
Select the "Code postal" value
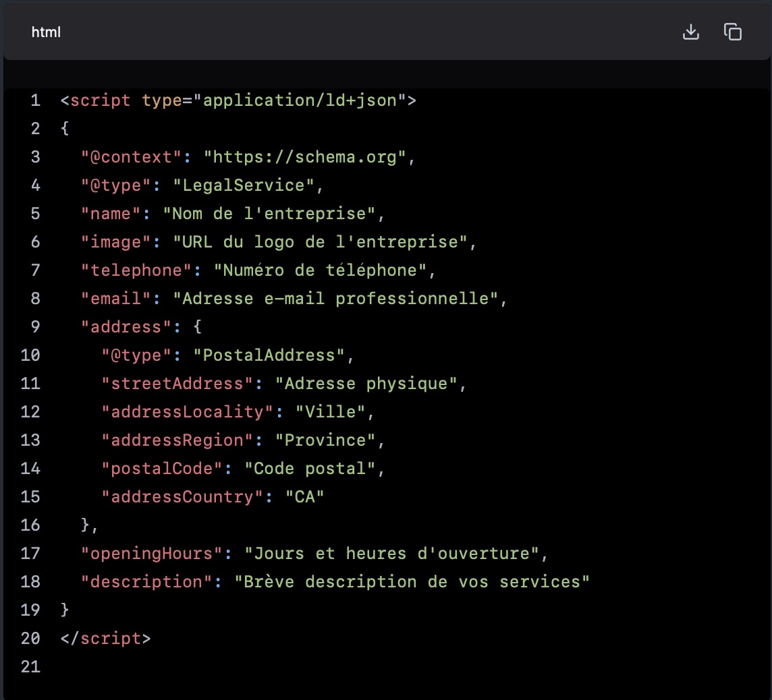[x=310, y=468]
